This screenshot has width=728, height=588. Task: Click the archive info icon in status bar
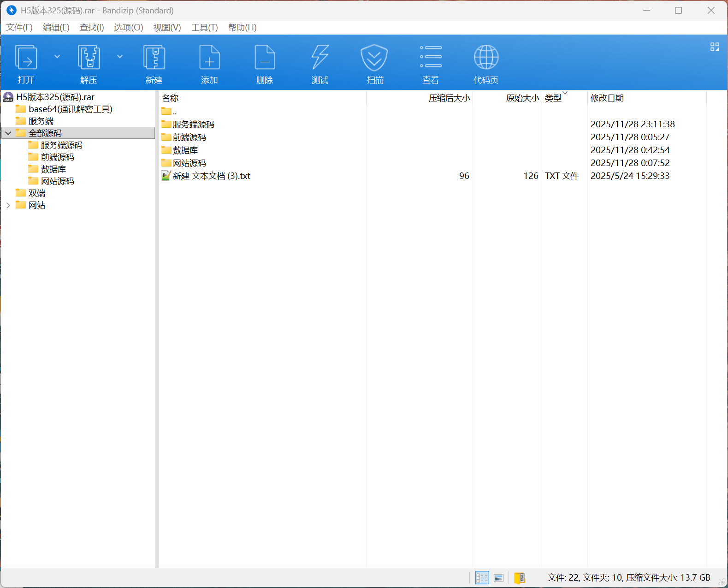coord(520,578)
